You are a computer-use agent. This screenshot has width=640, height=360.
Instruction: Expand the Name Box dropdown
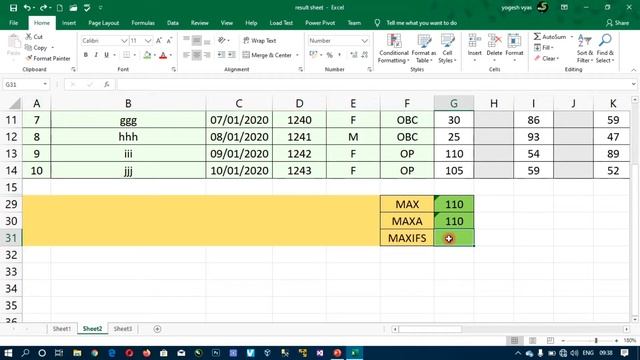pyautogui.click(x=45, y=84)
